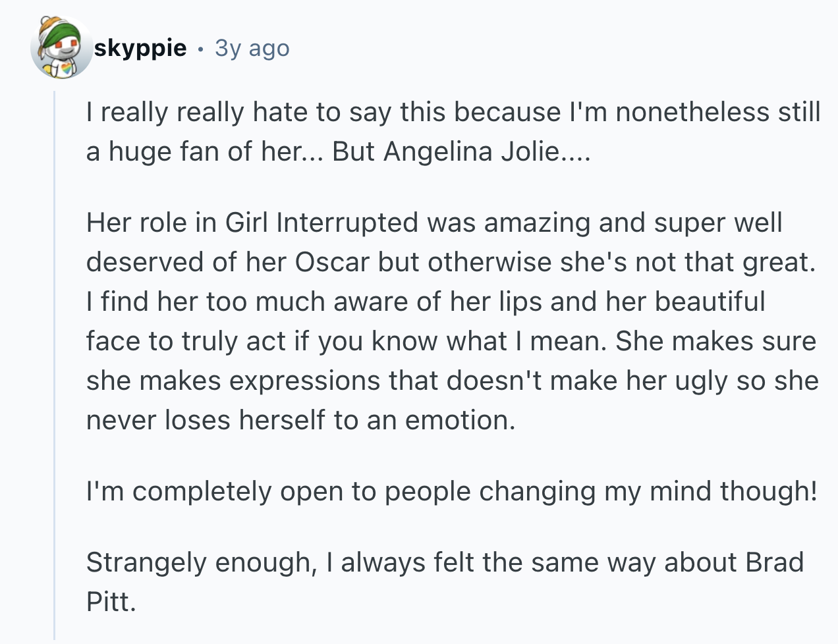Click the word "Pitt." on the last line

tap(111, 602)
